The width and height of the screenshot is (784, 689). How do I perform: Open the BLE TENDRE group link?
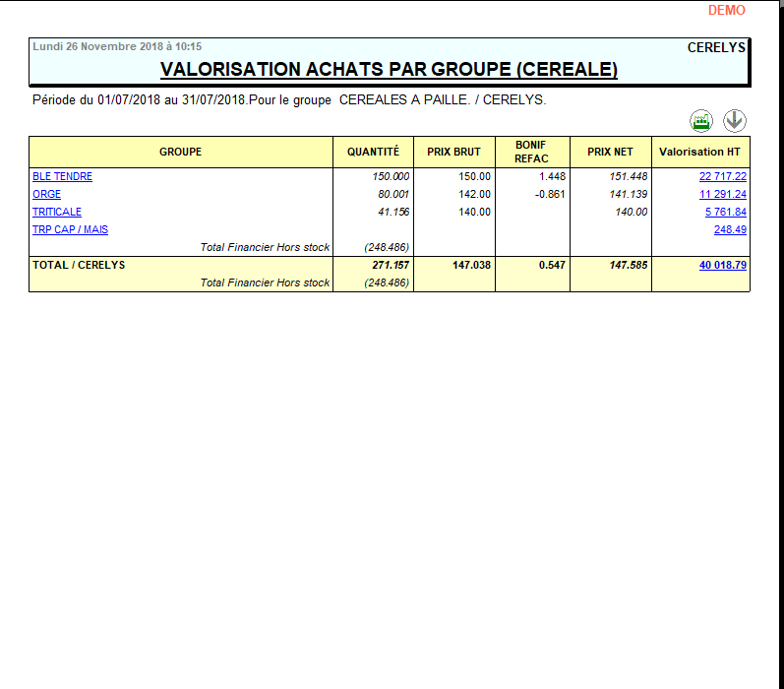(x=62, y=177)
